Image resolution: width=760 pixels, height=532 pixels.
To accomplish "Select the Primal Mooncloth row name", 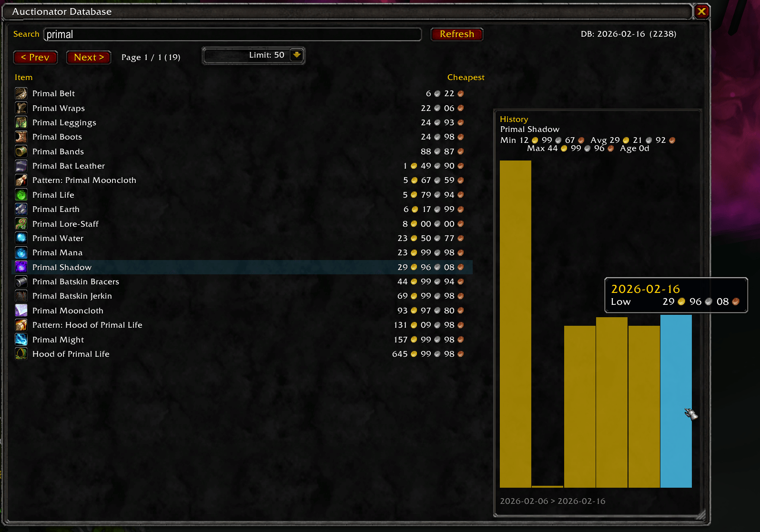I will point(68,311).
